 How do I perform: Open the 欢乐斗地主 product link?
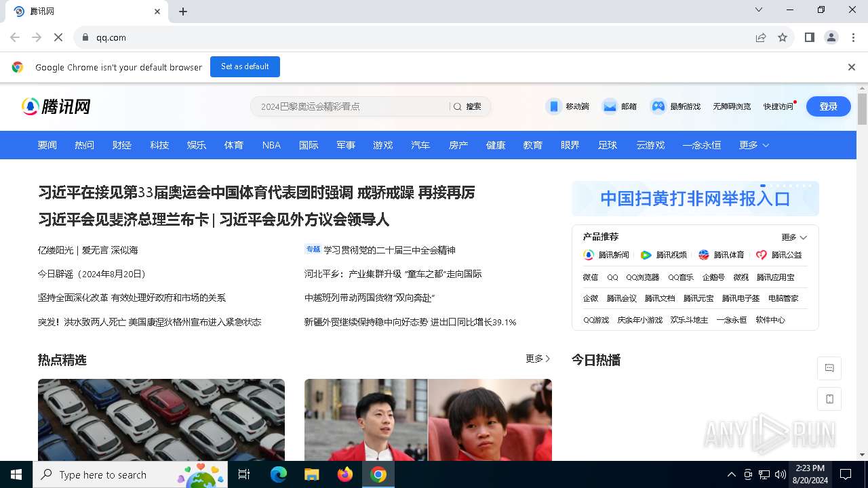(x=689, y=320)
